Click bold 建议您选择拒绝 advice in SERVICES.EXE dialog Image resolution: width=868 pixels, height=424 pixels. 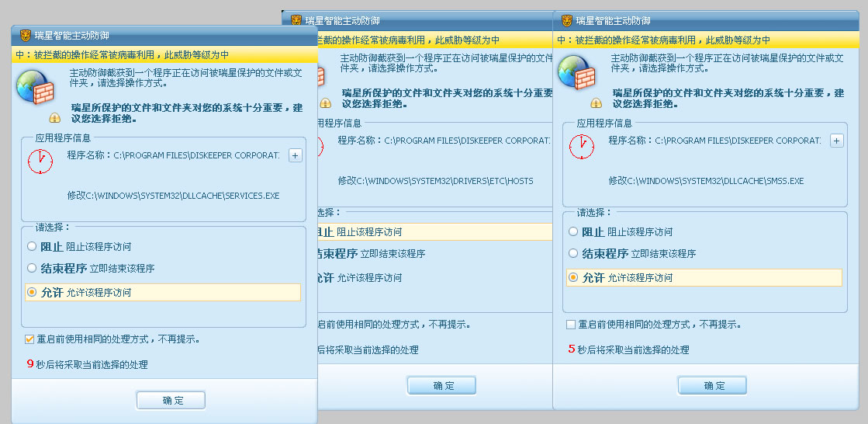[x=186, y=113]
